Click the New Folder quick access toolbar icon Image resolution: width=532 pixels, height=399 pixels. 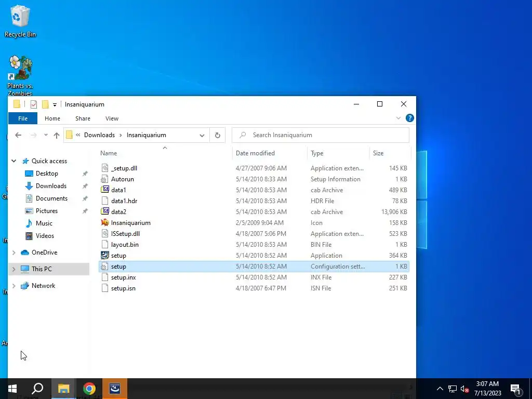point(45,104)
